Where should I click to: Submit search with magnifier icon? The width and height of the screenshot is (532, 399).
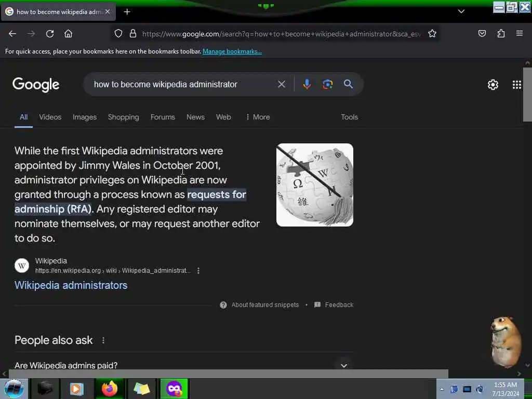(348, 84)
